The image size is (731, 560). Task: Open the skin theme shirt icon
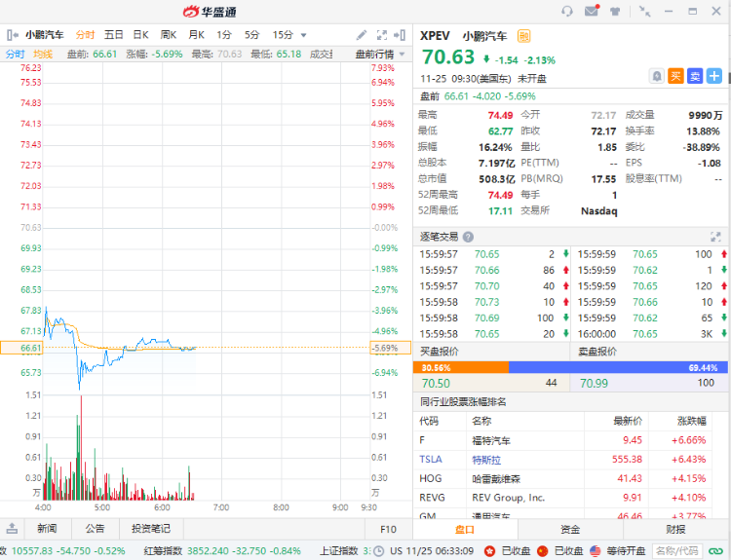point(615,11)
